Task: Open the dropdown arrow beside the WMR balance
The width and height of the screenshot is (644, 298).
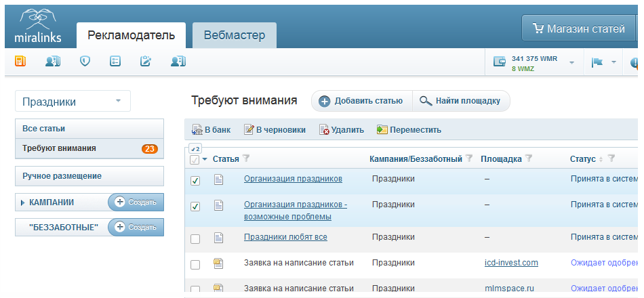Action: point(571,62)
